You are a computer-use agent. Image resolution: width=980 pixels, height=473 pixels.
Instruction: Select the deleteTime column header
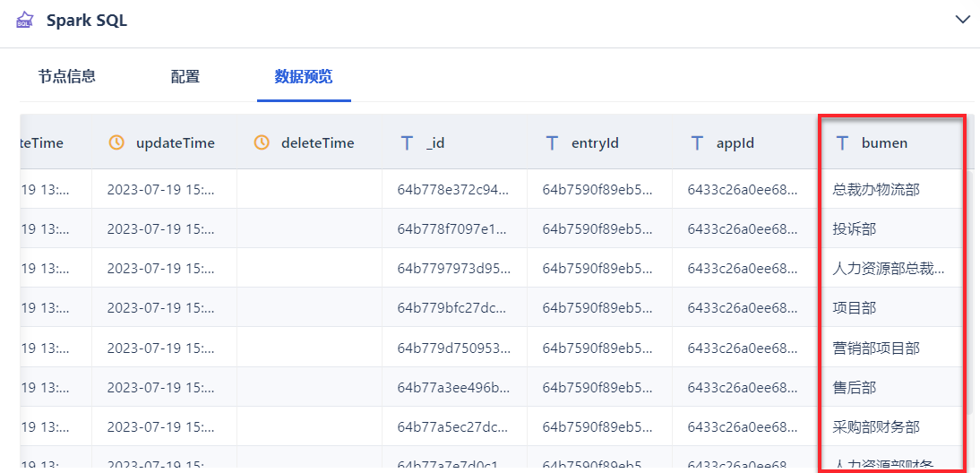click(x=309, y=142)
